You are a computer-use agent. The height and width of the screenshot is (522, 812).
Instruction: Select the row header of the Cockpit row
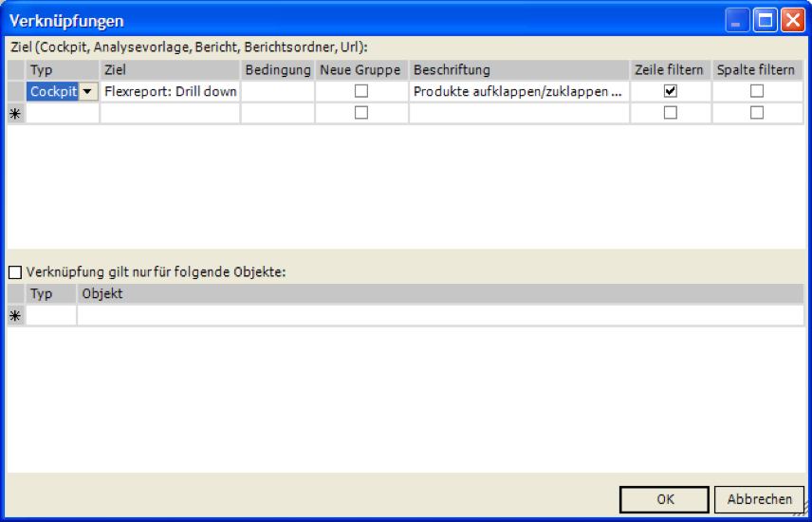coord(15,92)
